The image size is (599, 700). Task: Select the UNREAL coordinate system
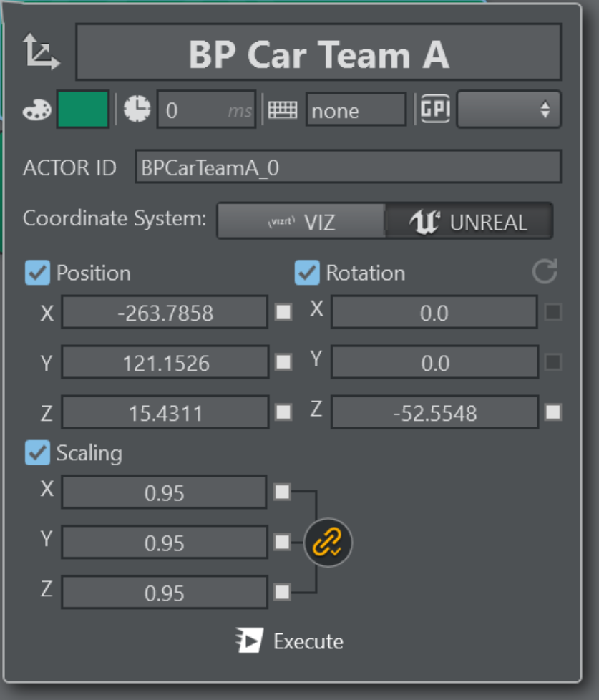click(469, 221)
